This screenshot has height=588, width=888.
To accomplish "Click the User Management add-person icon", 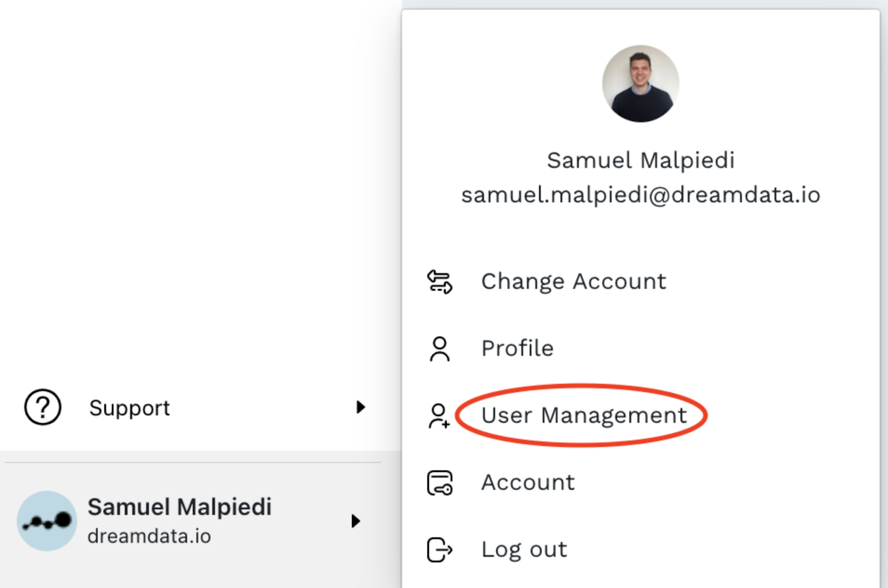I will (x=439, y=416).
